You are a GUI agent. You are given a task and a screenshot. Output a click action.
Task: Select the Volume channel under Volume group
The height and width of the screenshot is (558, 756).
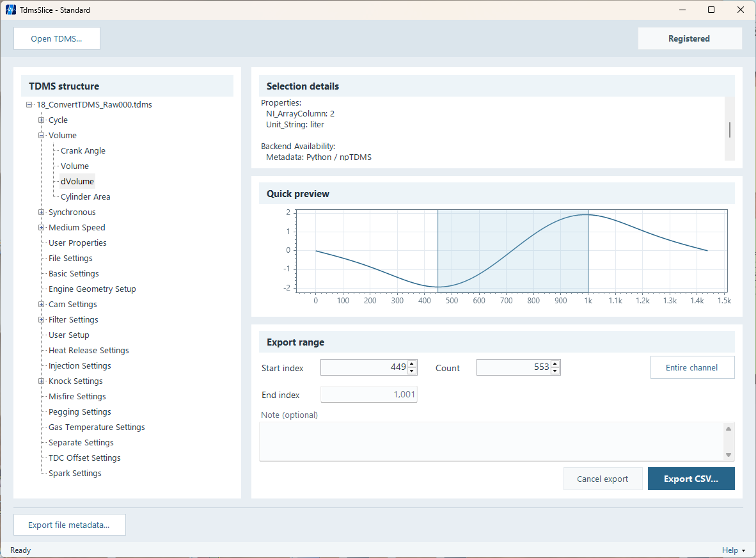click(75, 166)
